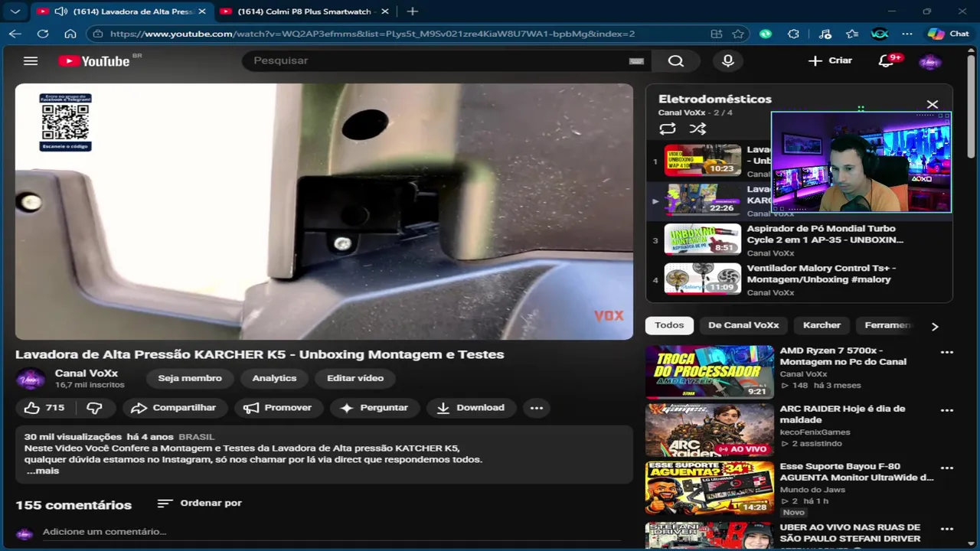This screenshot has width=980, height=551.
Task: Open options menu for the AMD Ryzen 7 video
Action: click(x=947, y=353)
